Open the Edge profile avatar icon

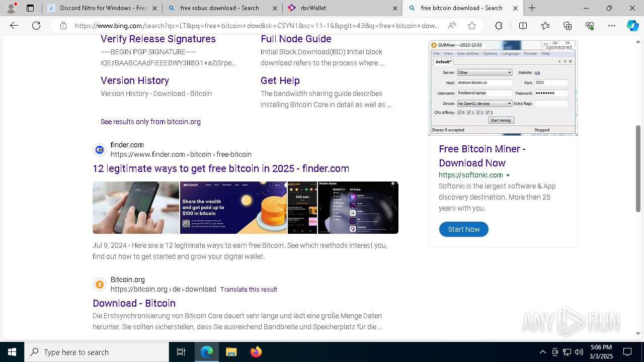pos(11,8)
